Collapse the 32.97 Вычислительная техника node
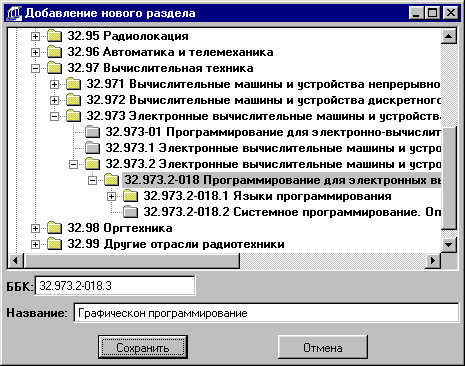Screen dimensions: 465x366 (35, 68)
